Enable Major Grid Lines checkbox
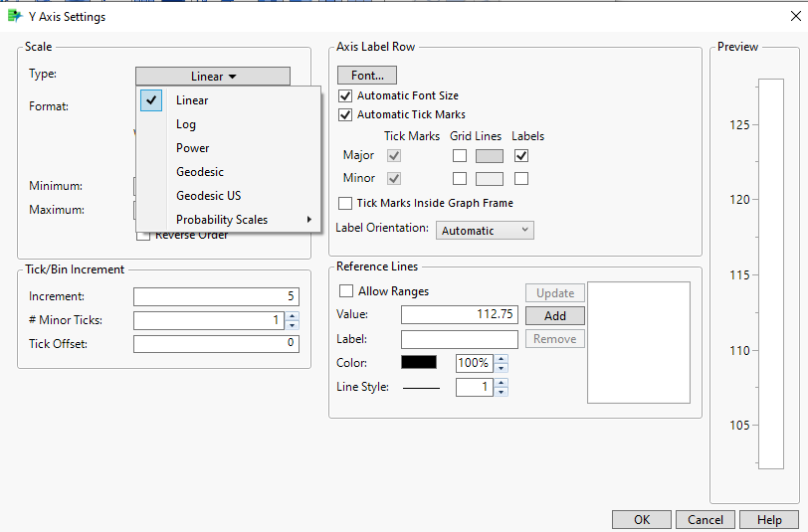The height and width of the screenshot is (532, 808). point(460,155)
